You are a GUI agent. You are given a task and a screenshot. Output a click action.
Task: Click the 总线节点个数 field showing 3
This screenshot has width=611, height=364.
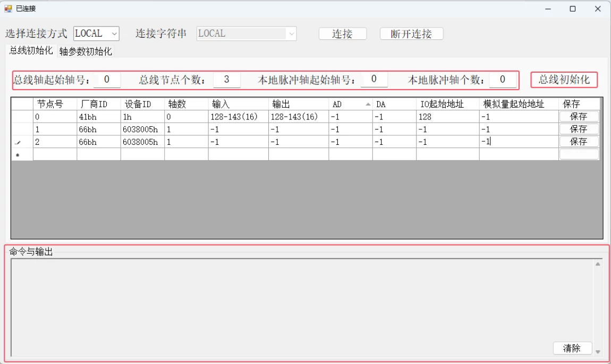point(227,80)
